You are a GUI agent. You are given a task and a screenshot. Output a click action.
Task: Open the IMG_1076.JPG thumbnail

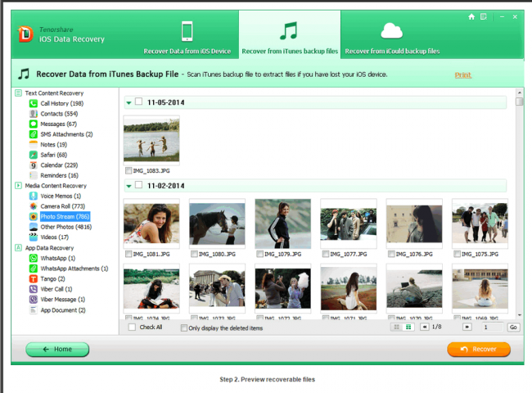coord(414,224)
